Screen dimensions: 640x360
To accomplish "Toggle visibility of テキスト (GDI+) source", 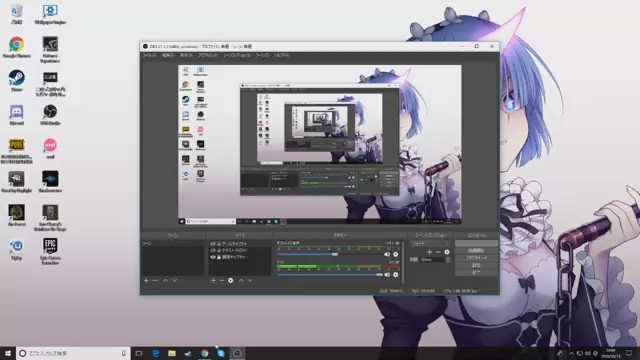I will pos(213,250).
